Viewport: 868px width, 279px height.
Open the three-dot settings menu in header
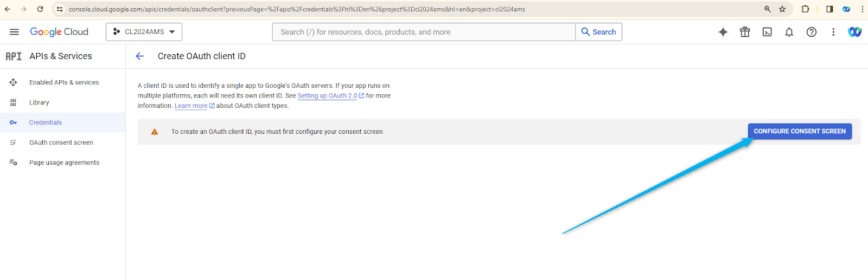tap(833, 32)
